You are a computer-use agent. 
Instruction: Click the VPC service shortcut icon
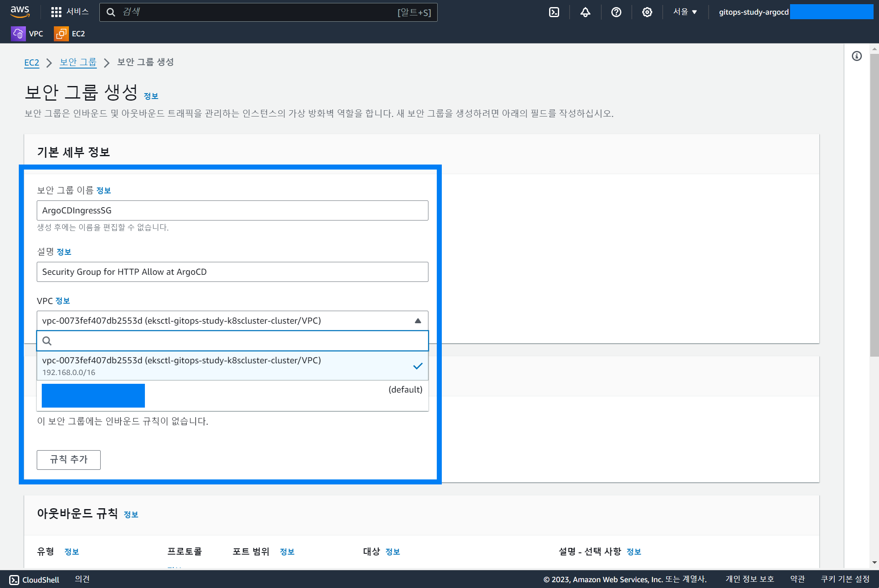click(x=18, y=34)
